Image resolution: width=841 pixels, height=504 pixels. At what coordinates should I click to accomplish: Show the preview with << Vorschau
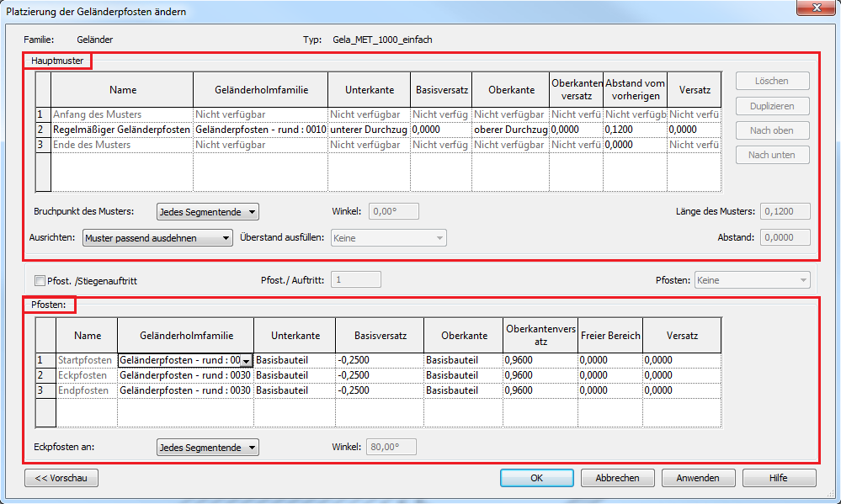[61, 478]
